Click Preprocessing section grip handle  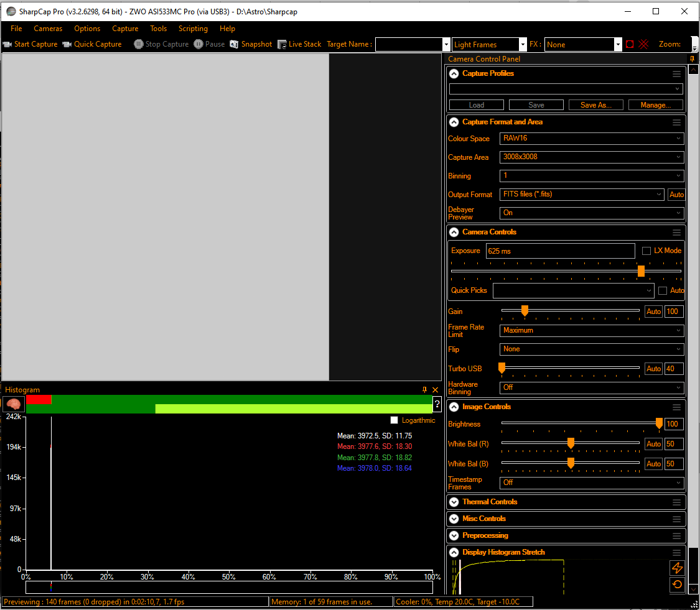[x=677, y=535]
